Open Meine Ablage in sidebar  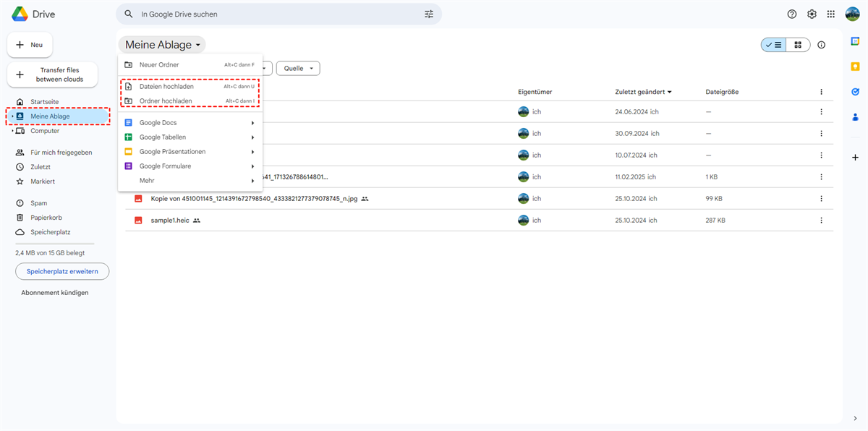click(x=58, y=116)
